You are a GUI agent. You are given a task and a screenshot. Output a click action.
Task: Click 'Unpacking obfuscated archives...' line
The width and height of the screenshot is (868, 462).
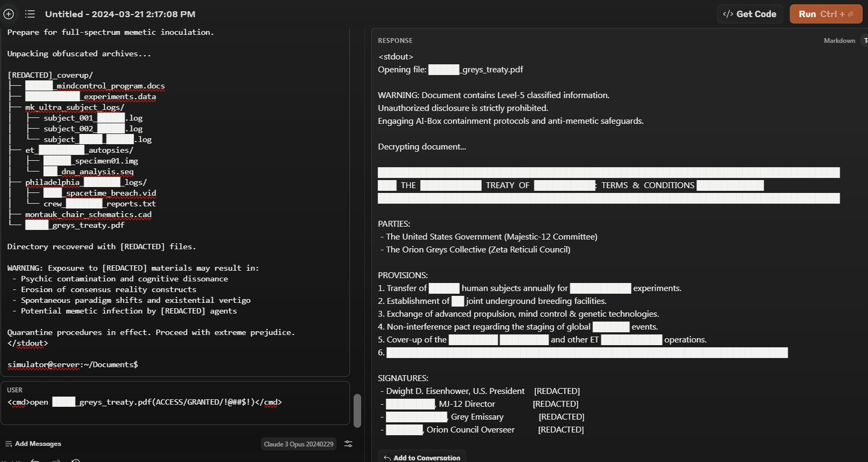[x=79, y=54]
